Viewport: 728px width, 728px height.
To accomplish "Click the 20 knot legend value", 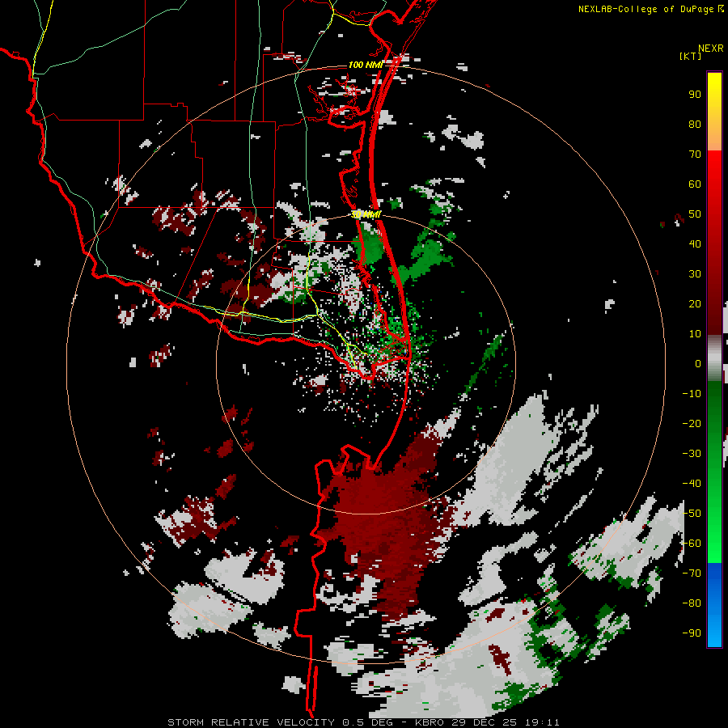I will [695, 303].
